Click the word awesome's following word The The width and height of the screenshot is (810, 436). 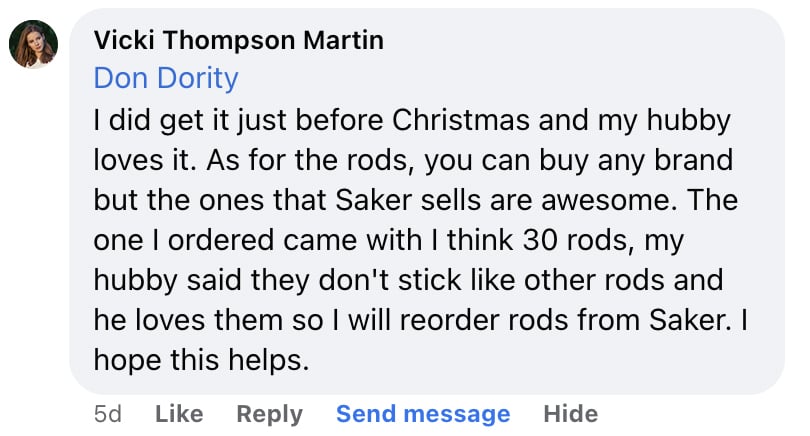click(716, 200)
